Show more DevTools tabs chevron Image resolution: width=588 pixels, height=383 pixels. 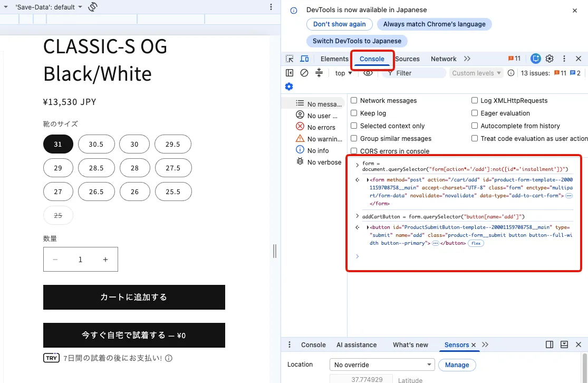click(x=467, y=59)
